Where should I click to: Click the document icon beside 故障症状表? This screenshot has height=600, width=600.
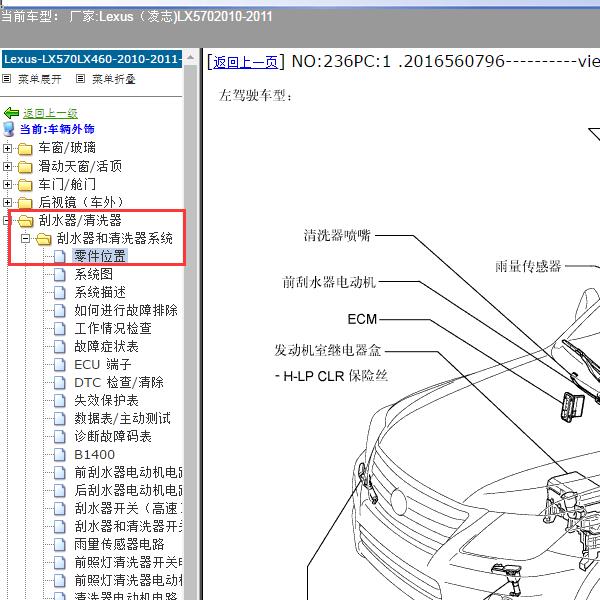point(60,347)
